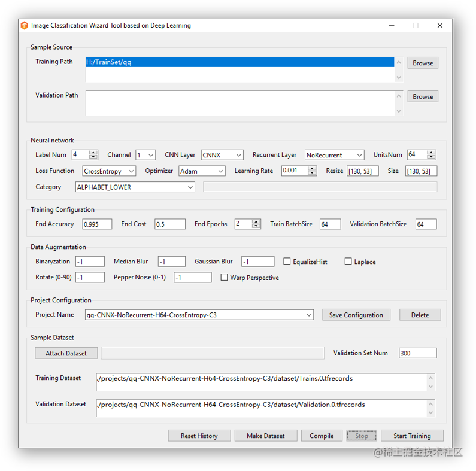Click the Validation Dataset path box
The width and height of the screenshot is (476, 471).
[x=261, y=409]
